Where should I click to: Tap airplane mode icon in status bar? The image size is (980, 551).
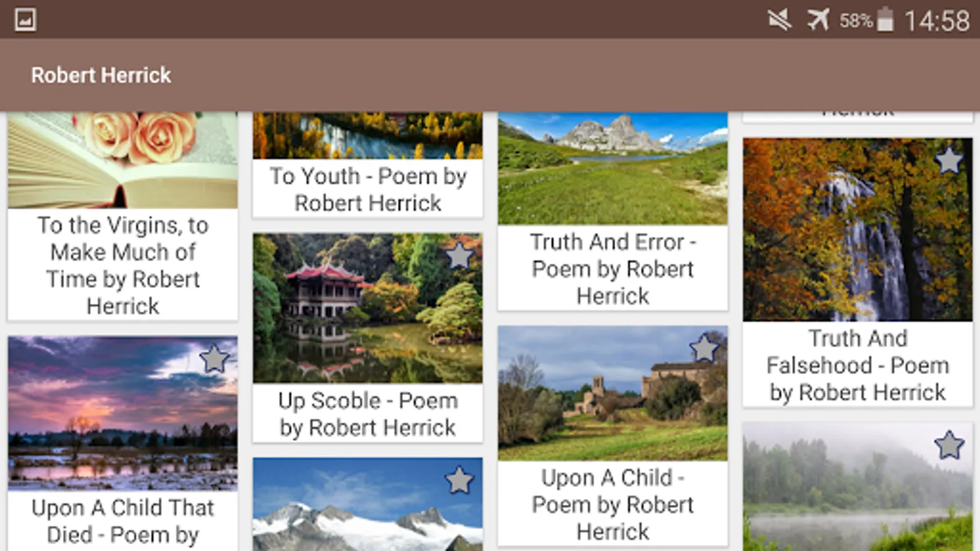tap(818, 20)
